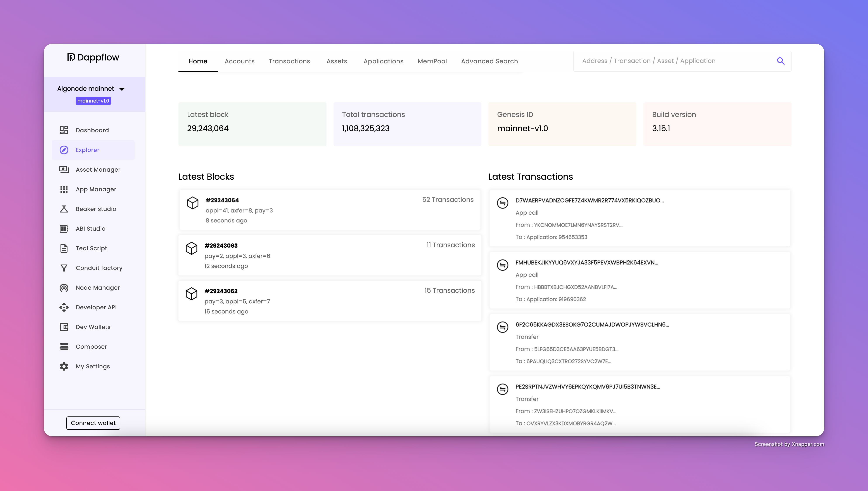Open Dashboard via its grid icon
This screenshot has width=868, height=491.
64,130
